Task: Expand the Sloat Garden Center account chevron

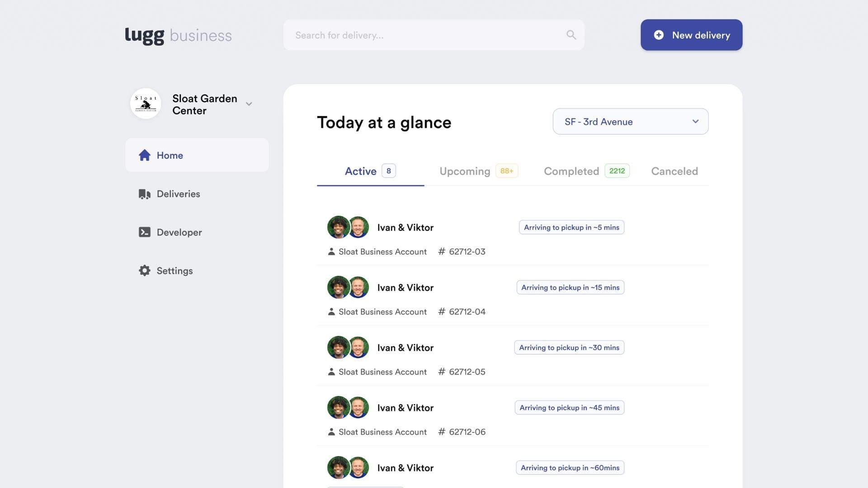Action: (x=249, y=104)
